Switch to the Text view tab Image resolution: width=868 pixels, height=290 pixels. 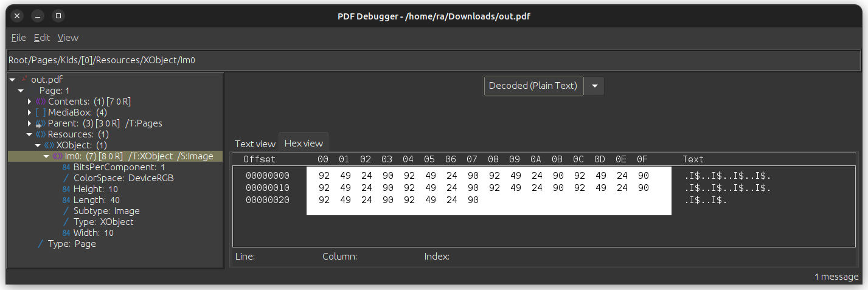[255, 143]
